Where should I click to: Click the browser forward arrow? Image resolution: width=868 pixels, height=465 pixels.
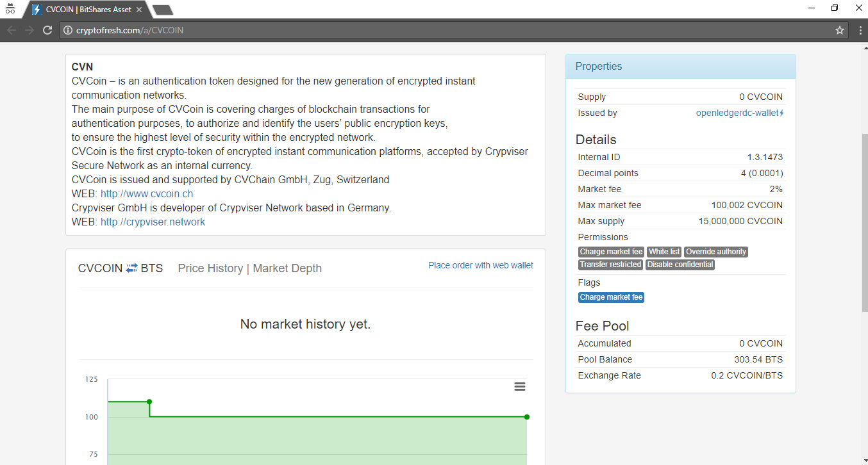[x=29, y=30]
